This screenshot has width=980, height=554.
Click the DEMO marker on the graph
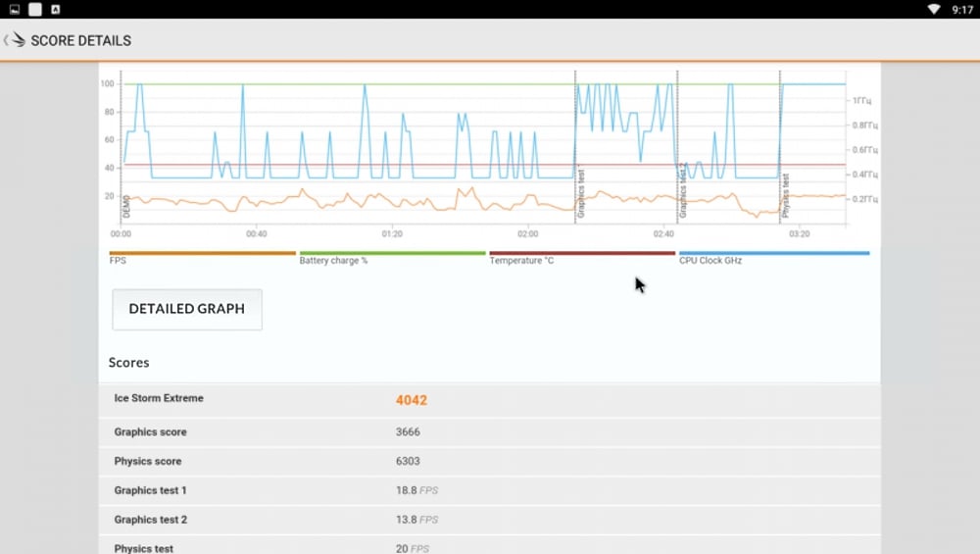(126, 205)
